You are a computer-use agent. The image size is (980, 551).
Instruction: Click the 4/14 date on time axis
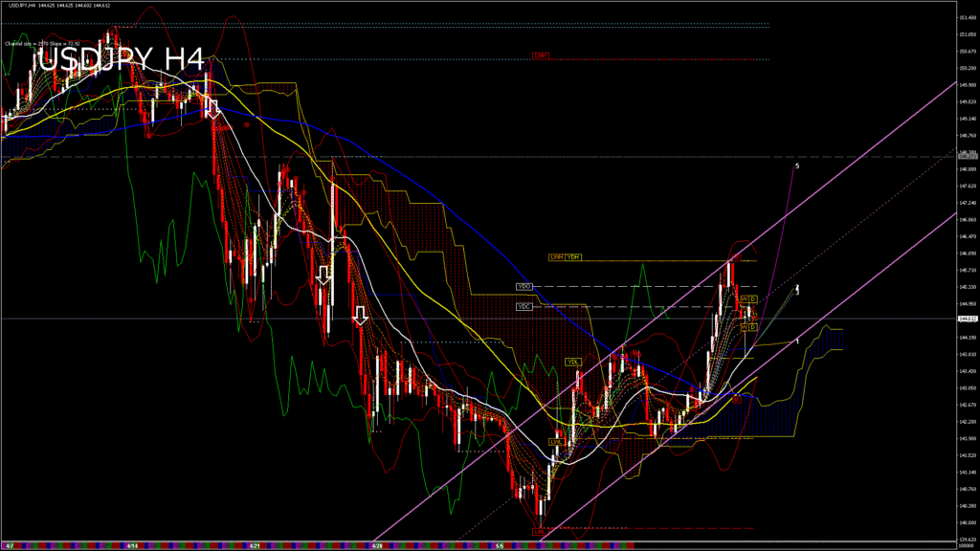(131, 546)
